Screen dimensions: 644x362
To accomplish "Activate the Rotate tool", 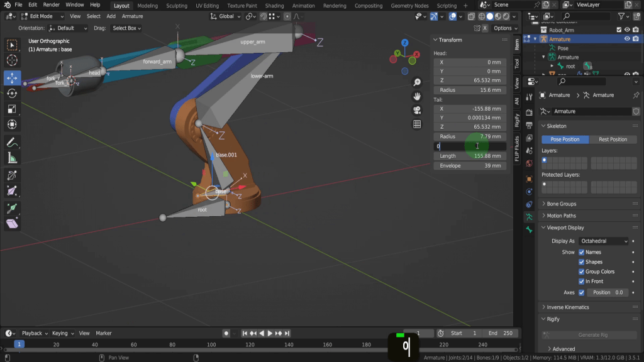I will point(12,94).
